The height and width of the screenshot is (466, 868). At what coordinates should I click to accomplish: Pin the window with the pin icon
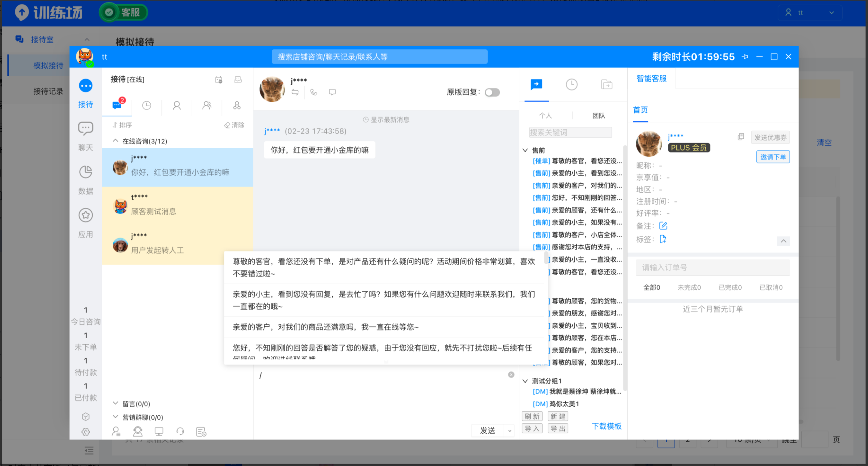coord(745,56)
